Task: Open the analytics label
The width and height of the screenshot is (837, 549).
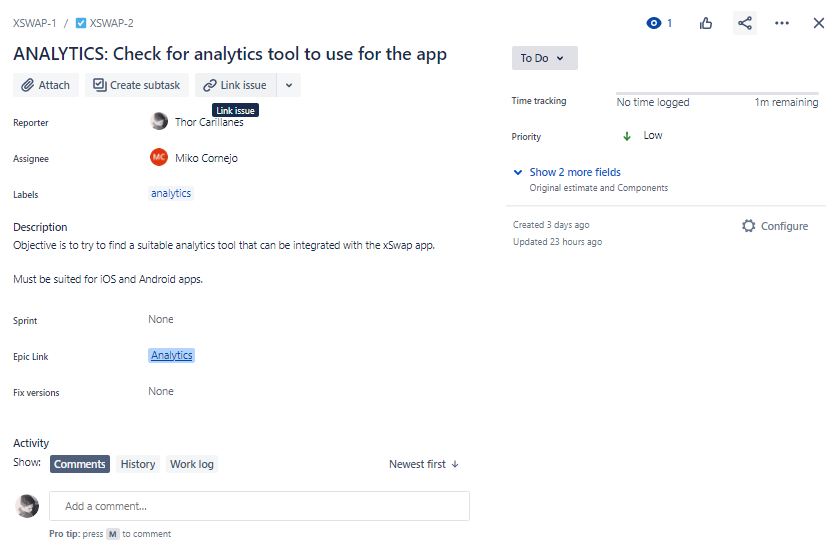Action: click(171, 193)
